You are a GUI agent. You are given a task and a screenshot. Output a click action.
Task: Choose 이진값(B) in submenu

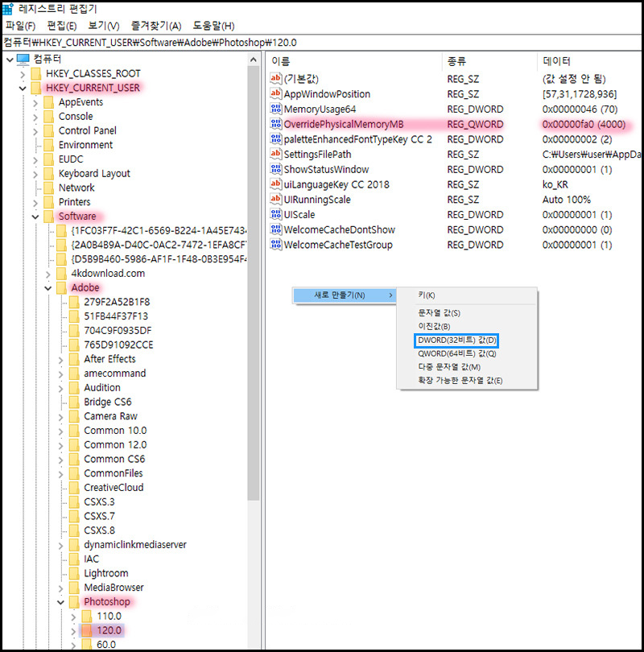[434, 327]
